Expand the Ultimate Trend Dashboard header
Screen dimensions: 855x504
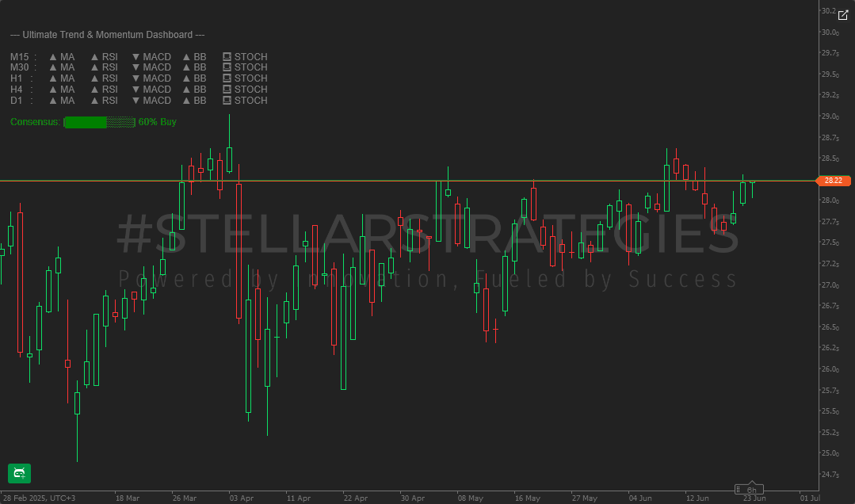[x=107, y=34]
